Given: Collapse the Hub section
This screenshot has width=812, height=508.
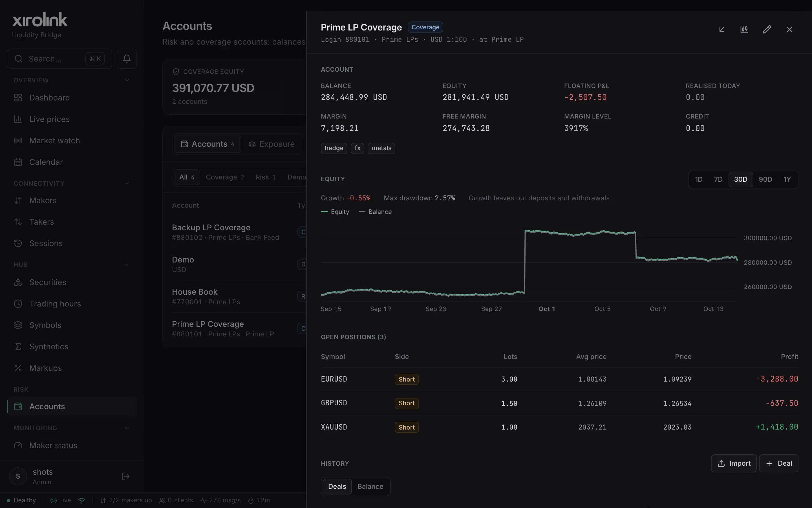Looking at the screenshot, I should coord(127,265).
